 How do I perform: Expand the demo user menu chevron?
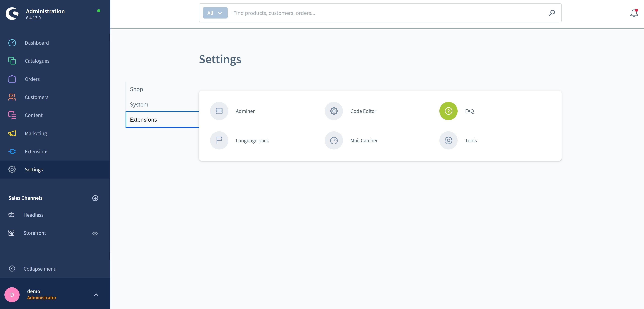96,295
